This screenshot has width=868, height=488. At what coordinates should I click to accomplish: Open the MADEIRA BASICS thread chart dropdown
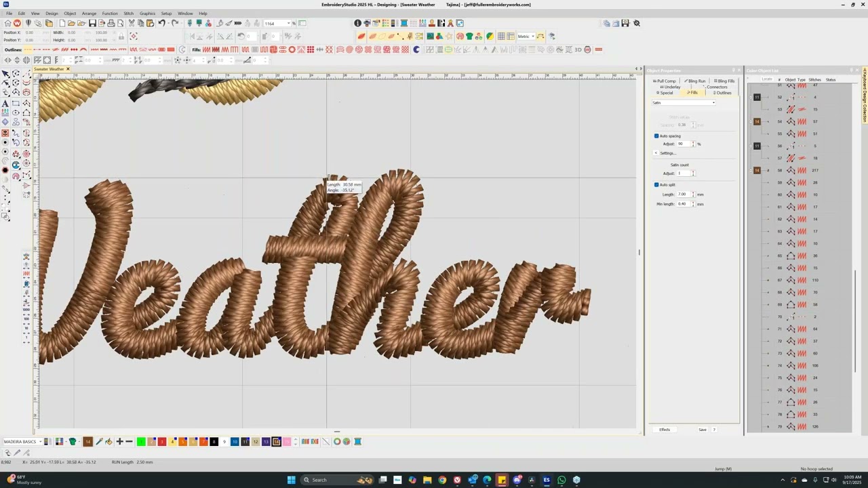pyautogui.click(x=40, y=442)
